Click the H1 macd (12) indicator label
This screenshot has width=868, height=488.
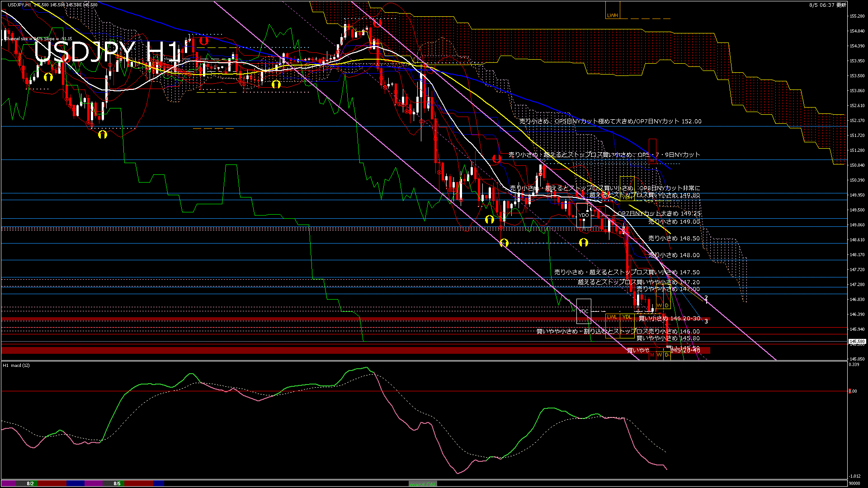pos(16,365)
